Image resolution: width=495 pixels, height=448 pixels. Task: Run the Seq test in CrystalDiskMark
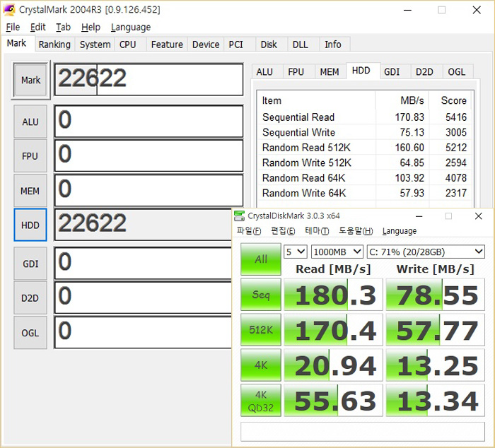261,295
